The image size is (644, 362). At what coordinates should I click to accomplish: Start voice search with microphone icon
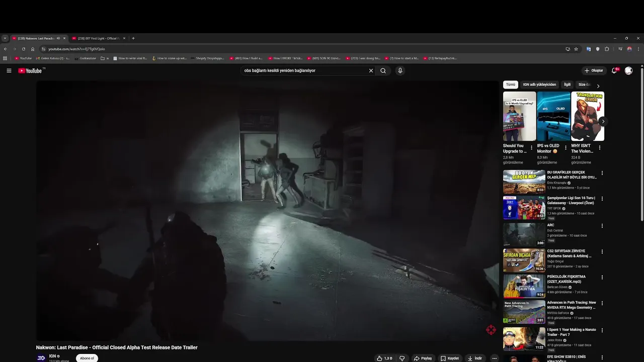click(x=400, y=71)
